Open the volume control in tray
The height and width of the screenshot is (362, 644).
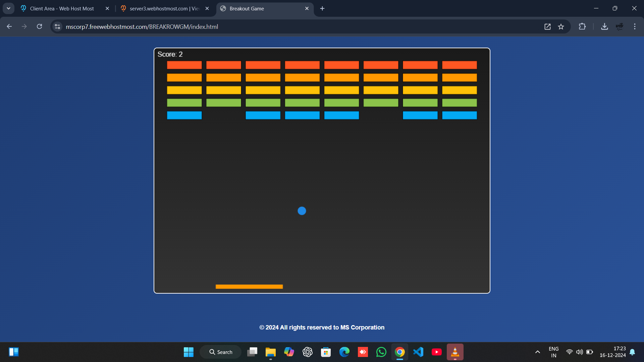(x=579, y=352)
